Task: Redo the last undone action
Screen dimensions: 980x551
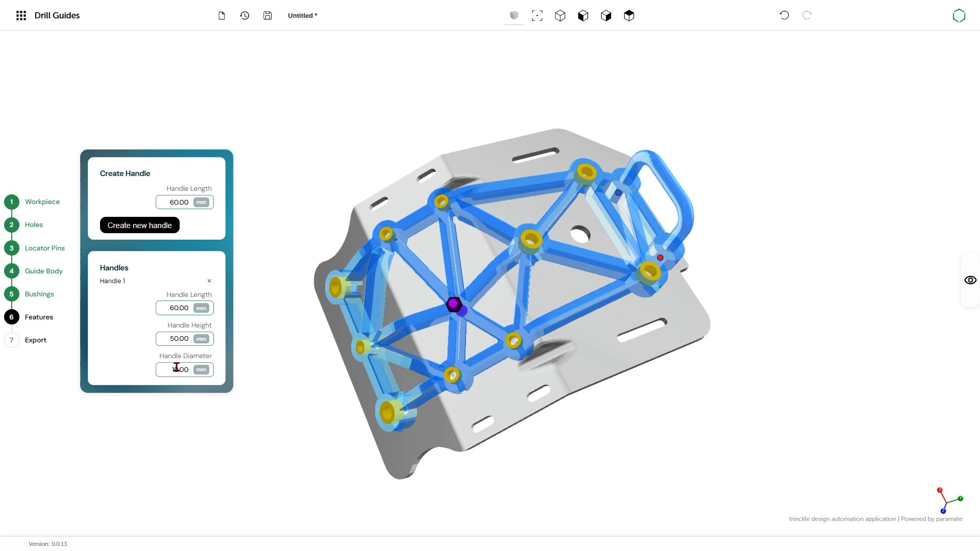Action: [x=807, y=15]
